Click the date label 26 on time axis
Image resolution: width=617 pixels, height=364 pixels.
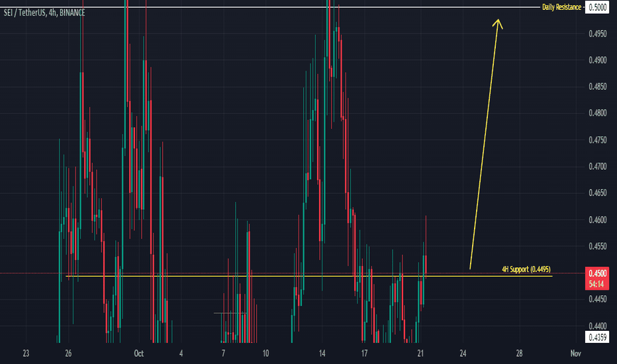68,353
